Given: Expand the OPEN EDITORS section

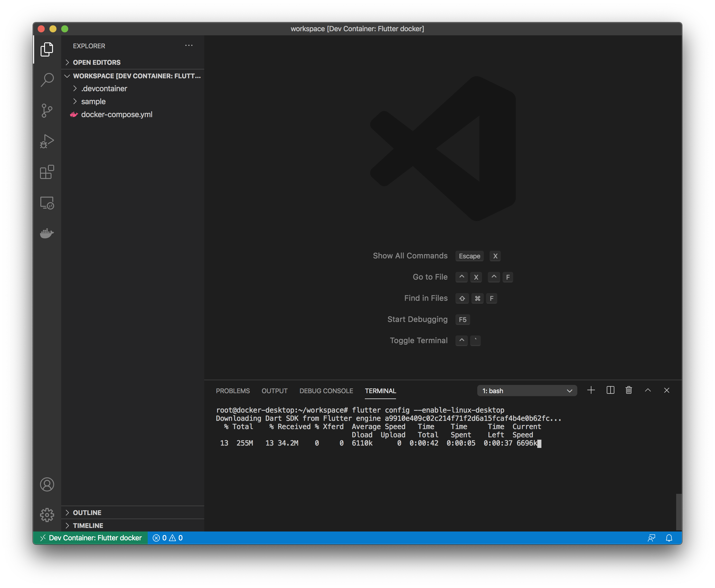Looking at the screenshot, I should 133,62.
